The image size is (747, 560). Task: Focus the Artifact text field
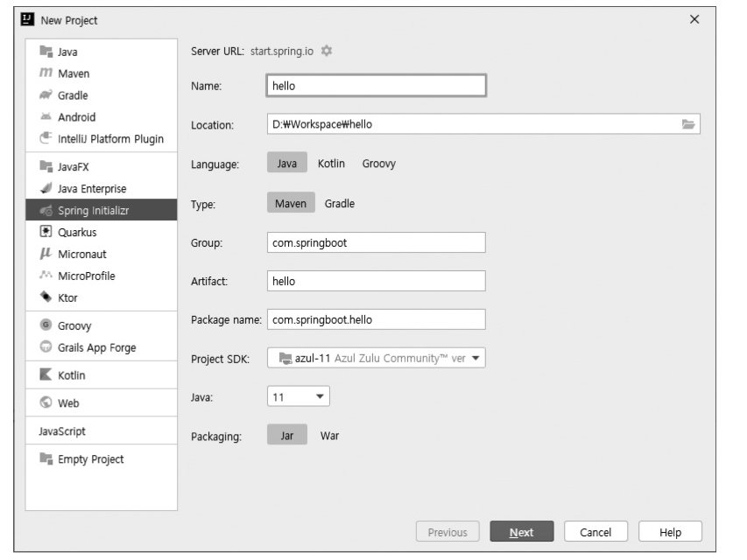tap(377, 281)
